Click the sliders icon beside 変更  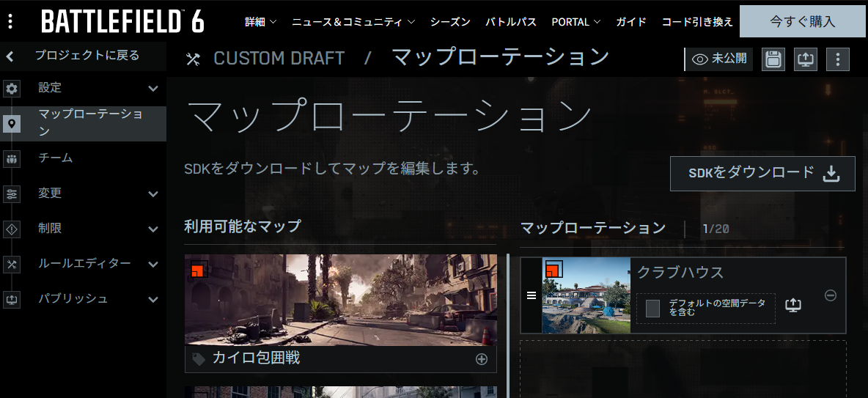[x=12, y=194]
